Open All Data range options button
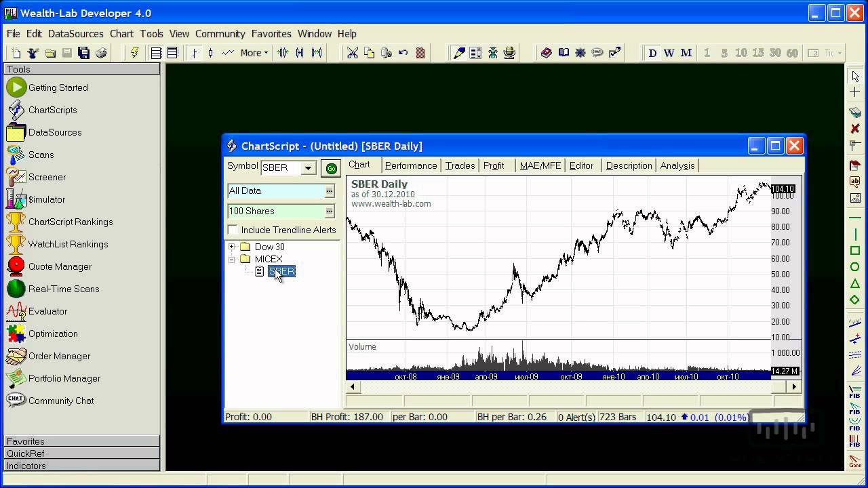Image resolution: width=868 pixels, height=488 pixels. point(330,191)
